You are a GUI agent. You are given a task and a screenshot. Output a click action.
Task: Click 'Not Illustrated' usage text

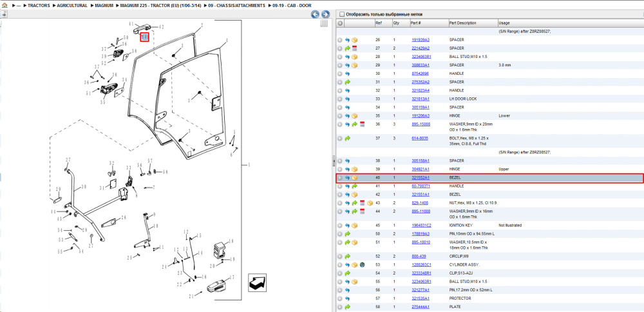click(511, 226)
